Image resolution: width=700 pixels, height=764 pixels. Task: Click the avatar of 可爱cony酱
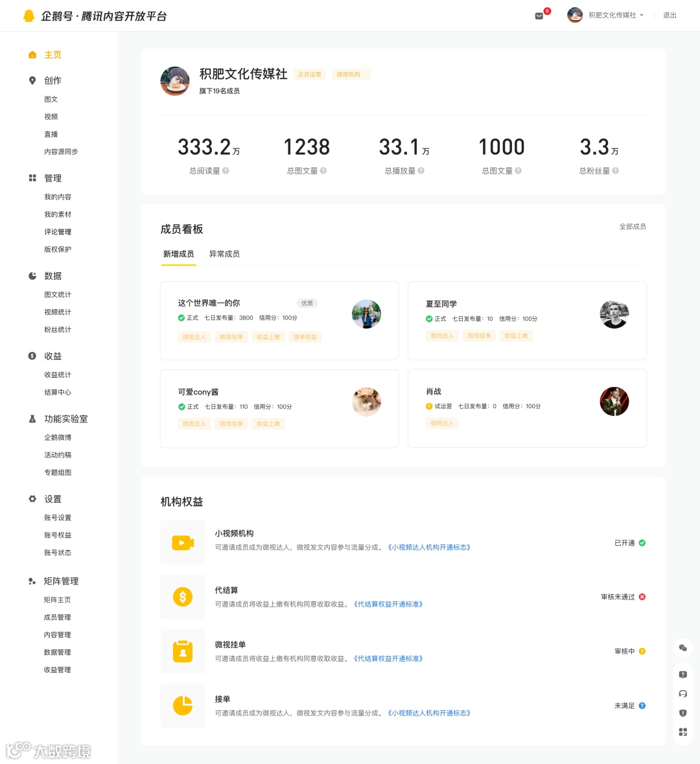pos(367,402)
